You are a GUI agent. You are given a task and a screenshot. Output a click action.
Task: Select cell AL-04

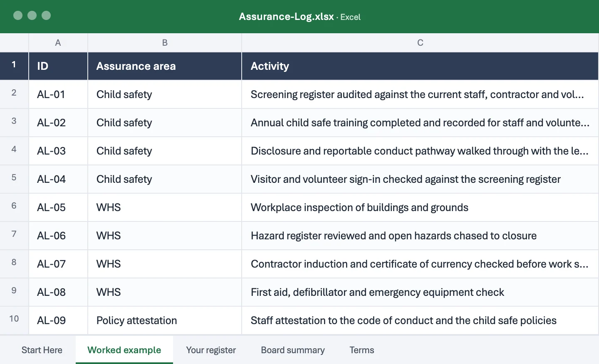[x=58, y=179]
